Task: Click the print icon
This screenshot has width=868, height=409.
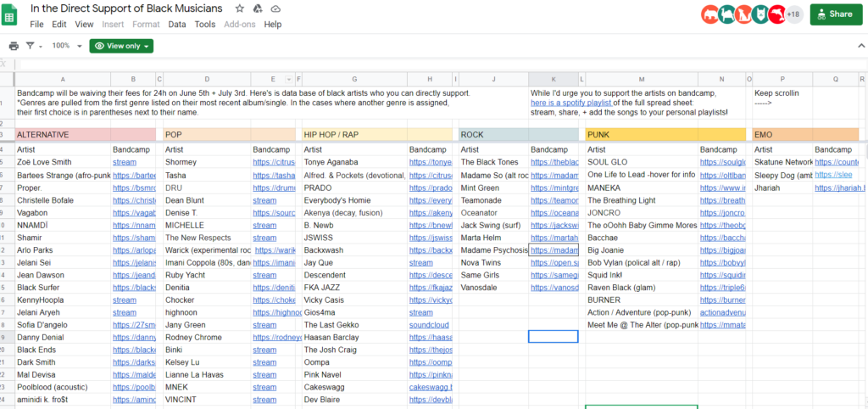Action: (x=14, y=46)
